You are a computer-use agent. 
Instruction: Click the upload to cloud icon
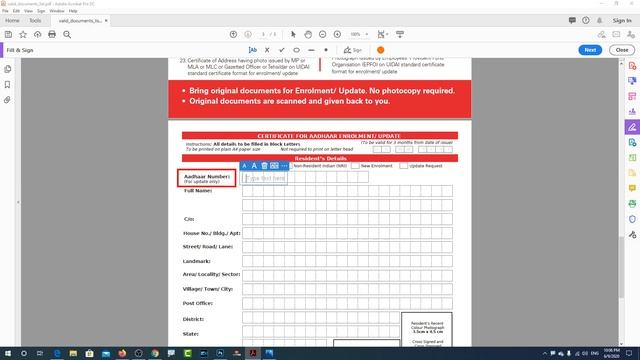pos(38,35)
